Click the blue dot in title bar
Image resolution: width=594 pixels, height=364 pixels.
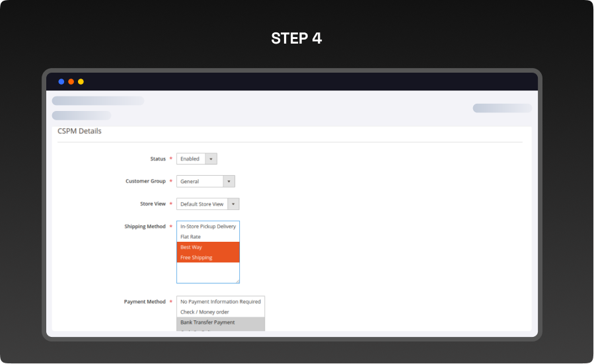coord(61,82)
